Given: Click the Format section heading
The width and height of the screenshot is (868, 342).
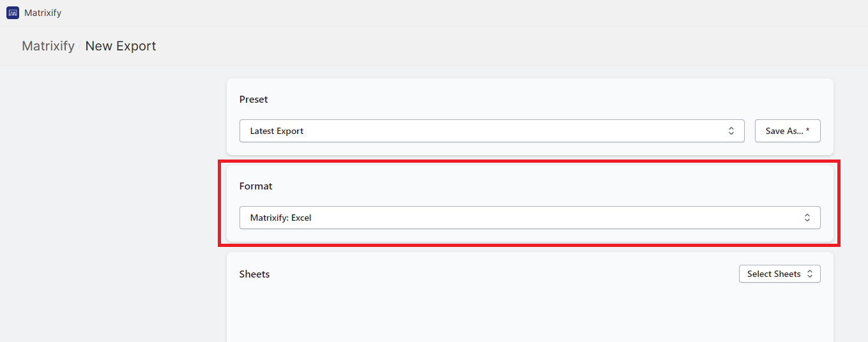Looking at the screenshot, I should 255,186.
